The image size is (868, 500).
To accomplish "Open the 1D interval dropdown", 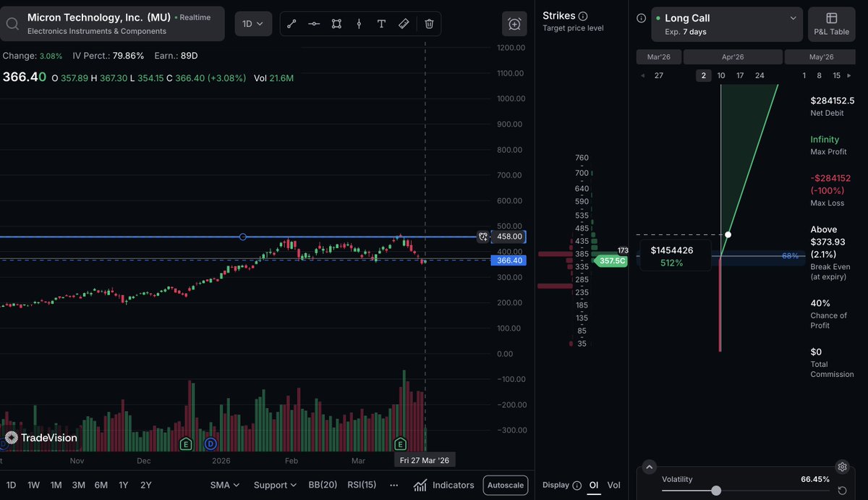I will 253,24.
